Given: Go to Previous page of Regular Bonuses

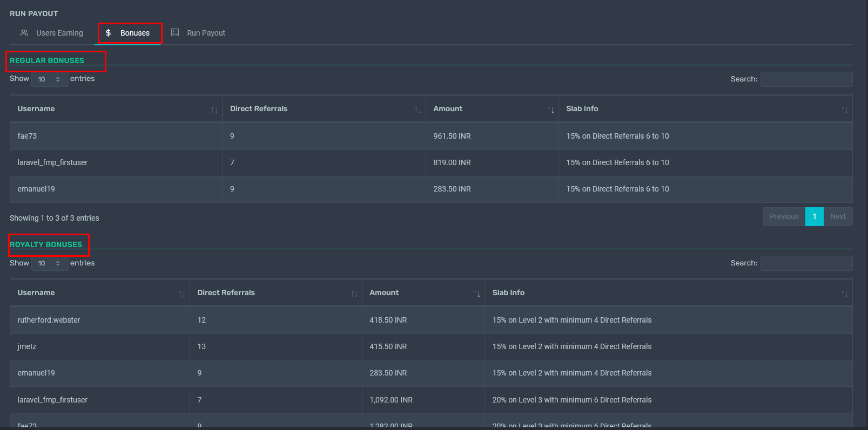Looking at the screenshot, I should (784, 216).
